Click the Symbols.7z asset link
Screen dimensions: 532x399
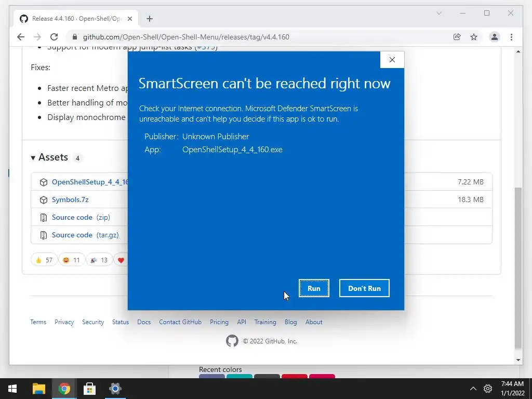[x=70, y=199]
